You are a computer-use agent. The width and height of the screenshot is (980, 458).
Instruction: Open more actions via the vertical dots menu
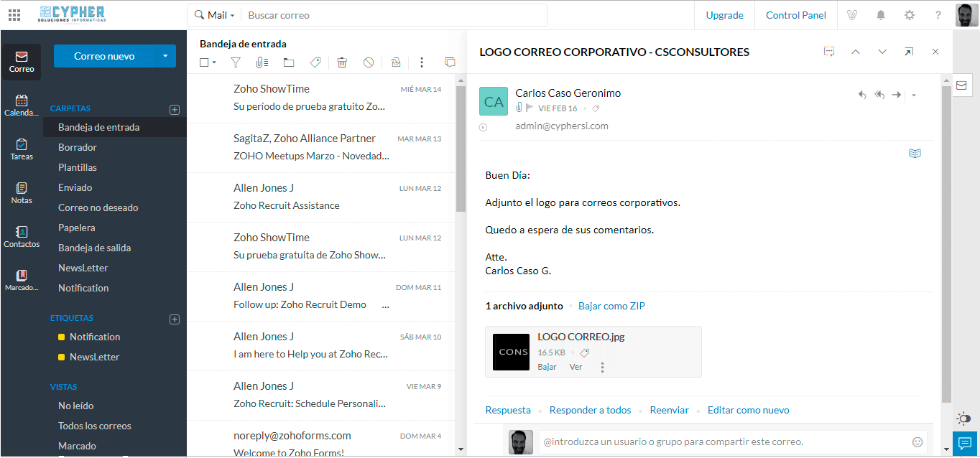click(x=422, y=62)
